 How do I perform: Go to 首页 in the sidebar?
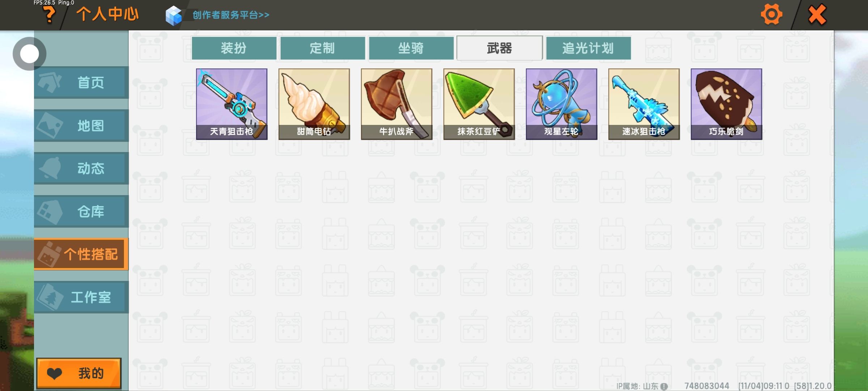coord(81,83)
